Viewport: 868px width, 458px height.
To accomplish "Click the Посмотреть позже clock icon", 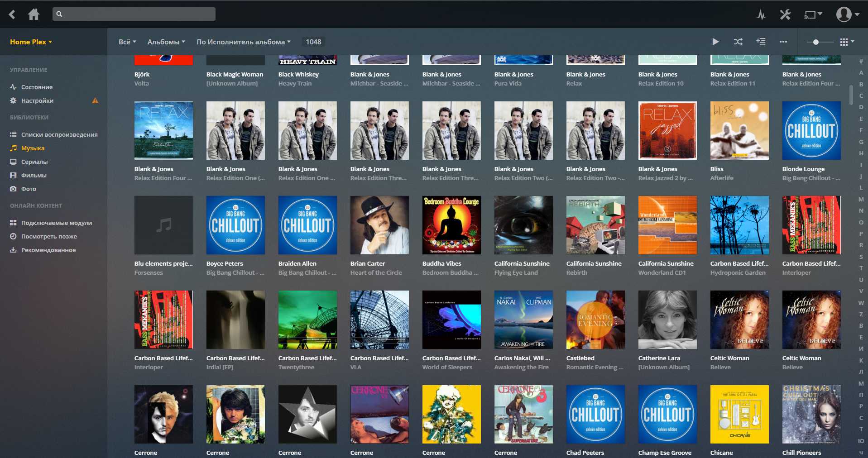I will coord(13,236).
